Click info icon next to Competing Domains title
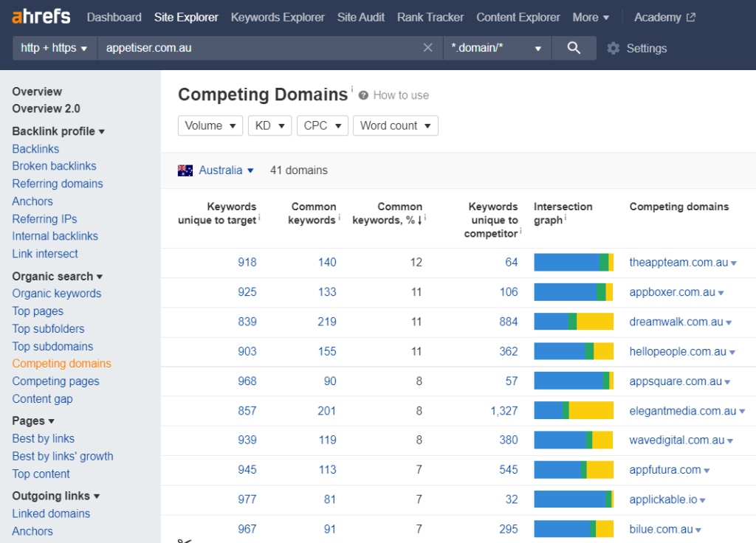This screenshot has width=756, height=543. 352,89
